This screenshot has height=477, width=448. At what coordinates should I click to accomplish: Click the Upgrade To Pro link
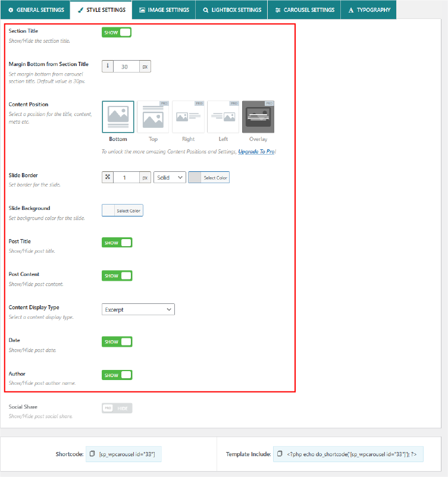(256, 152)
